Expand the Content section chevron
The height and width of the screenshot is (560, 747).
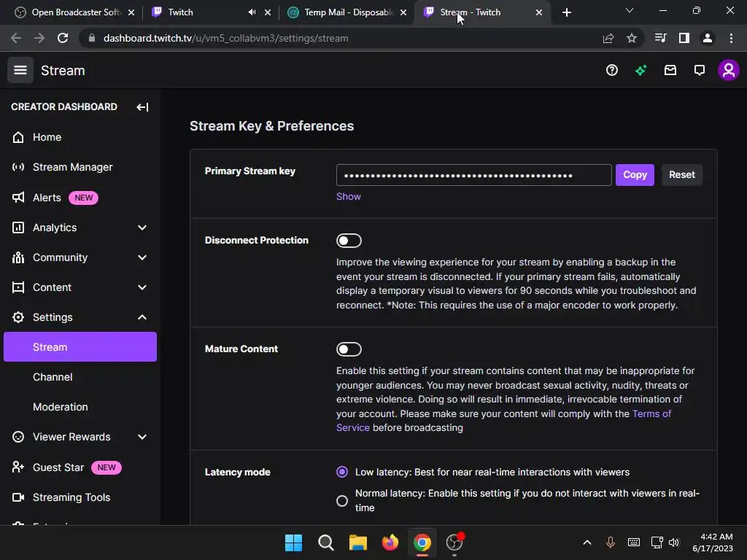pos(142,287)
